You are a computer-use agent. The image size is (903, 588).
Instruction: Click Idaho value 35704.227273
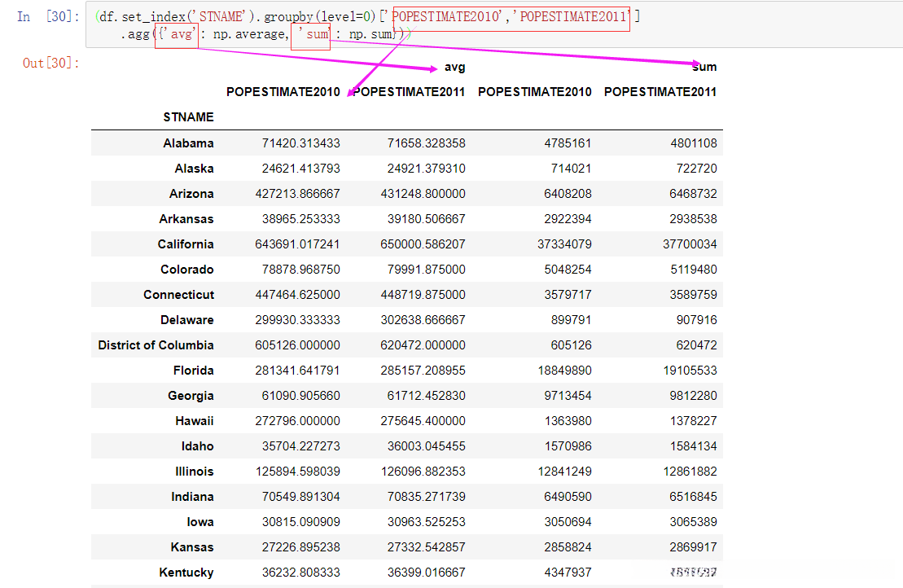pyautogui.click(x=300, y=446)
